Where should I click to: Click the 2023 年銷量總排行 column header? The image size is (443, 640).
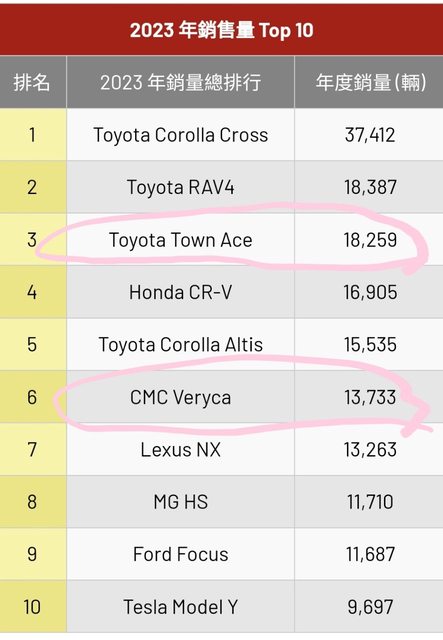(x=180, y=82)
